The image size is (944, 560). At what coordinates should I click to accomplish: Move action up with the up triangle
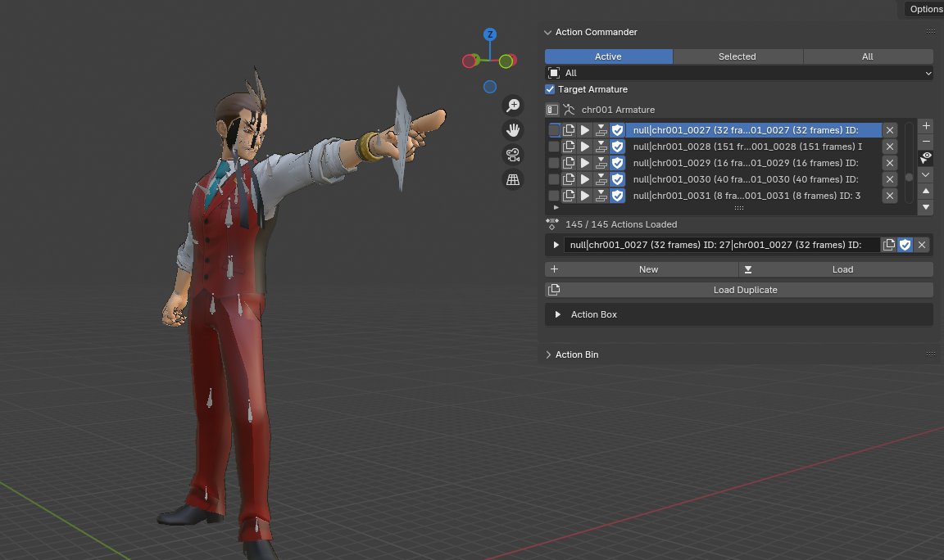click(926, 192)
